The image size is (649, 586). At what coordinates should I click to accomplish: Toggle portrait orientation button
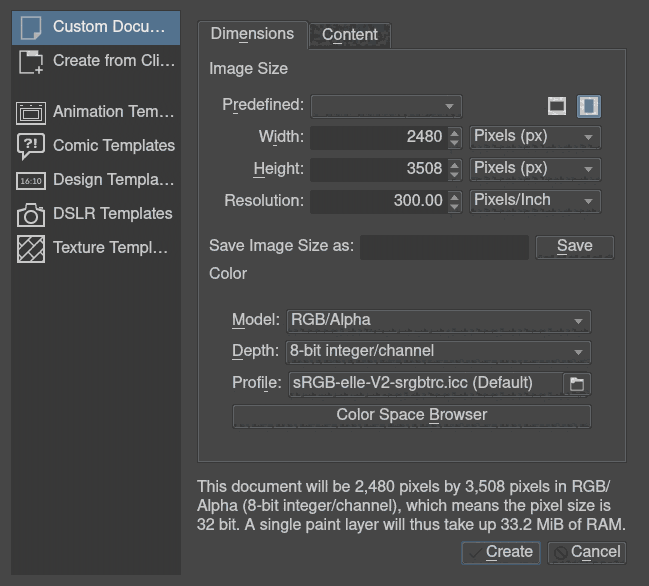[x=588, y=106]
